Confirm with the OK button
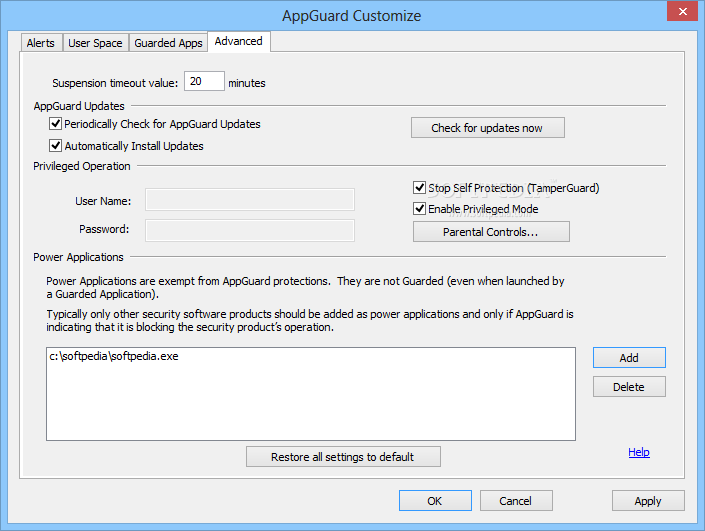Image resolution: width=705 pixels, height=531 pixels. (x=435, y=501)
